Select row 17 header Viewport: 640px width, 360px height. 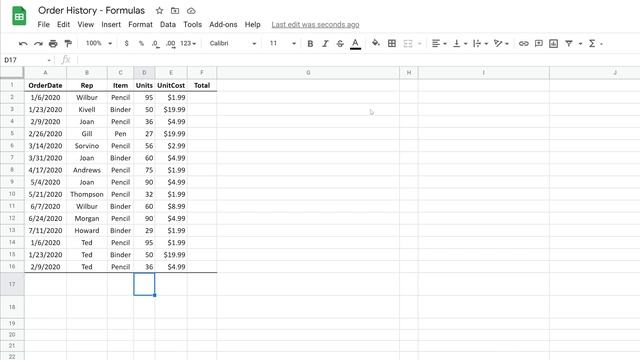(12, 284)
